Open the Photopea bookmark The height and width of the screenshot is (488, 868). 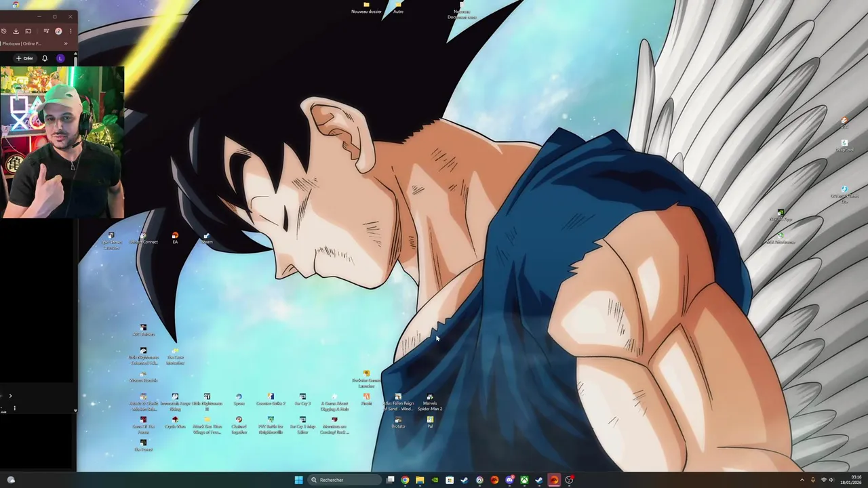point(21,43)
